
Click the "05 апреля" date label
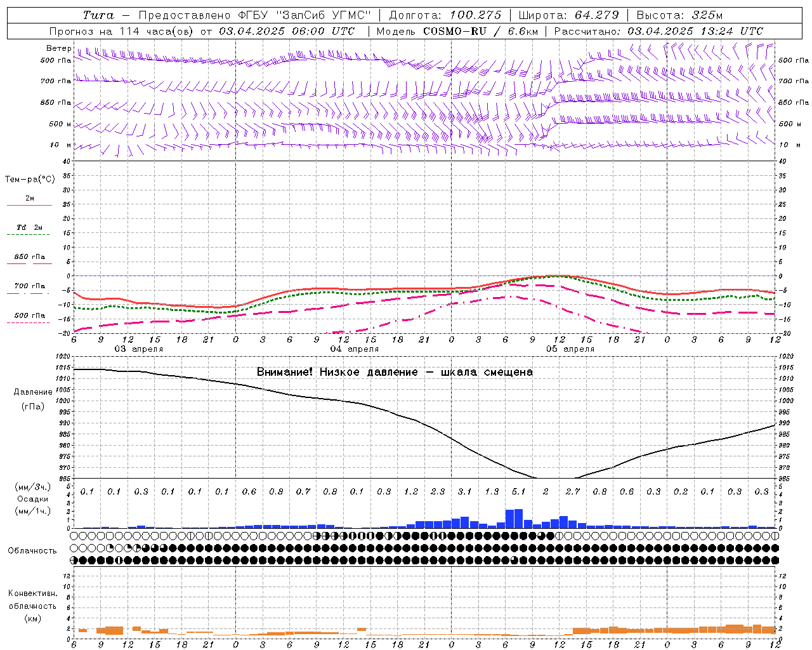click(x=570, y=349)
